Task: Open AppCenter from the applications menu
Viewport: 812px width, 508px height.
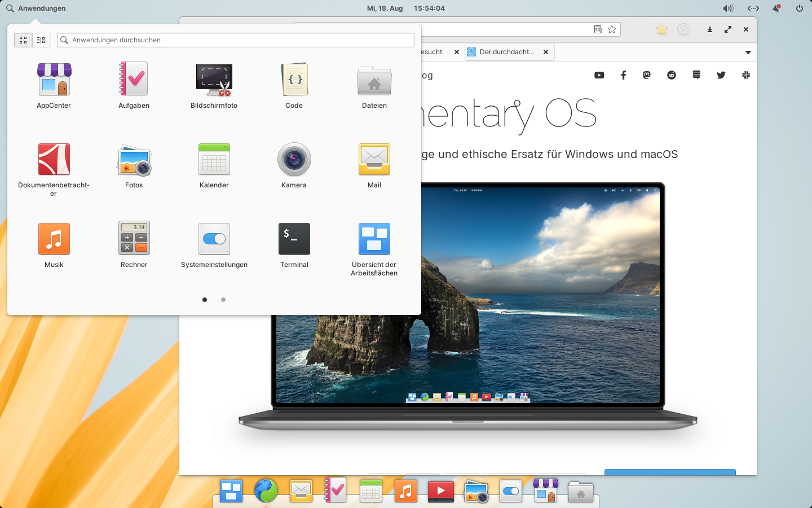Action: click(x=54, y=86)
